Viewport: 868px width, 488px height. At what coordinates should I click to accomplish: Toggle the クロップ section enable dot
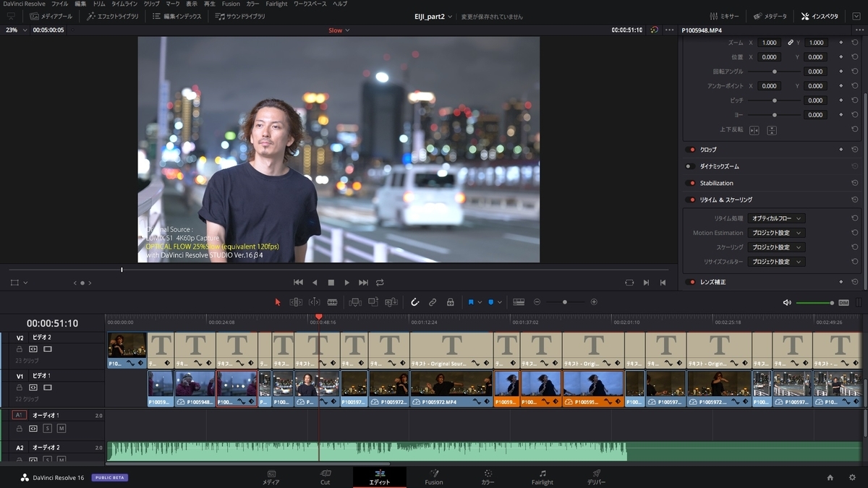click(x=692, y=150)
